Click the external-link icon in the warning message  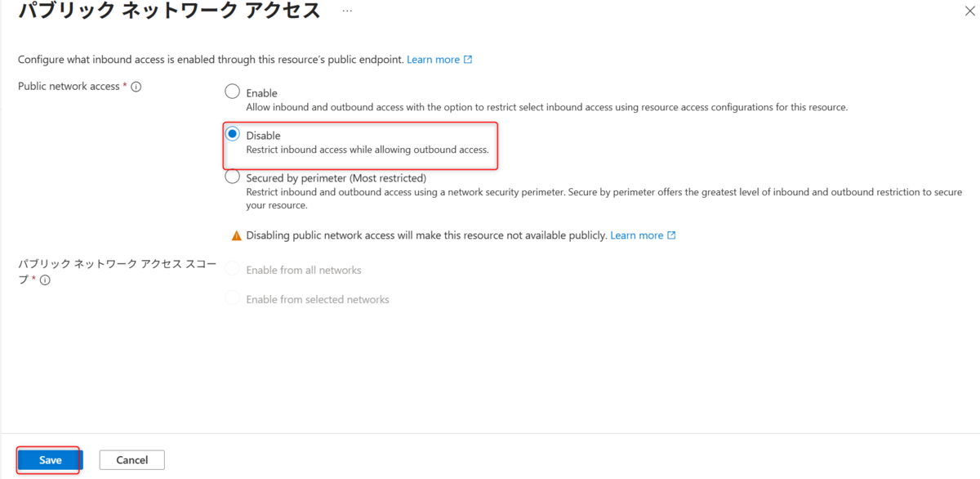click(670, 235)
